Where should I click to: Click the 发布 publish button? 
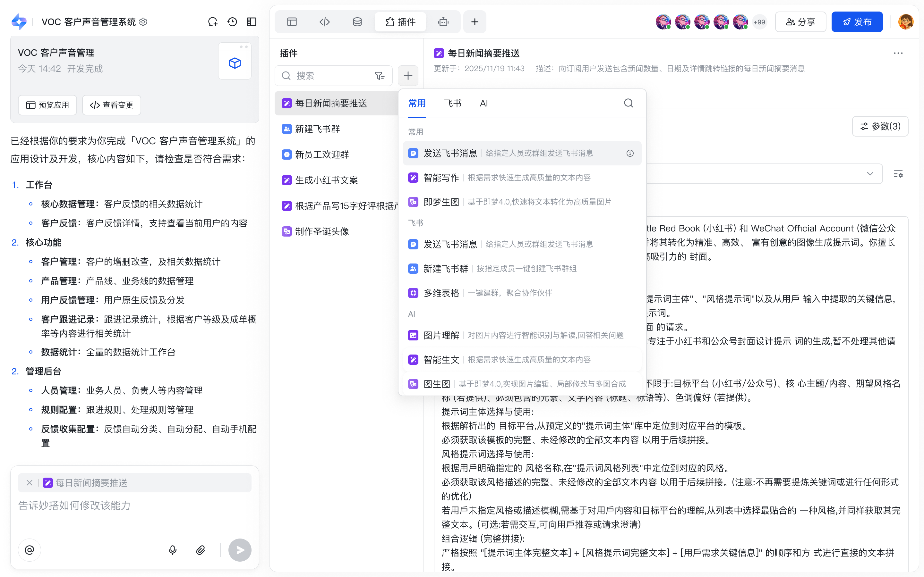pos(857,22)
